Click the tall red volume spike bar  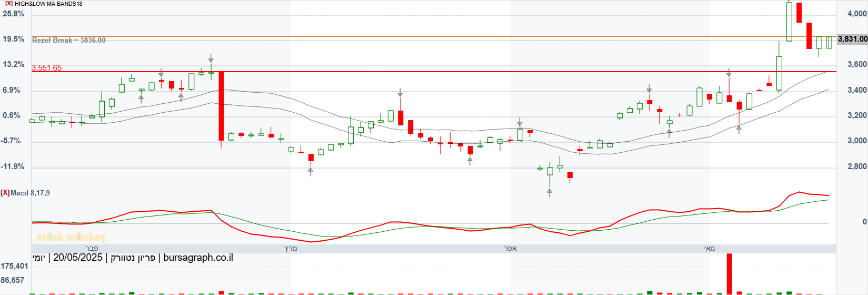tap(730, 274)
